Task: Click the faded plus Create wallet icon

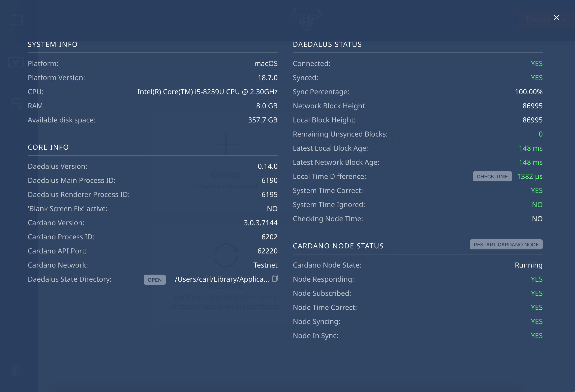Action: click(226, 144)
